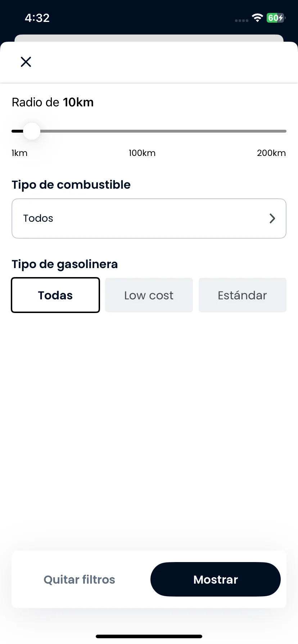
Task: Tap the chevron arrow in fuel type field
Action: tap(272, 218)
